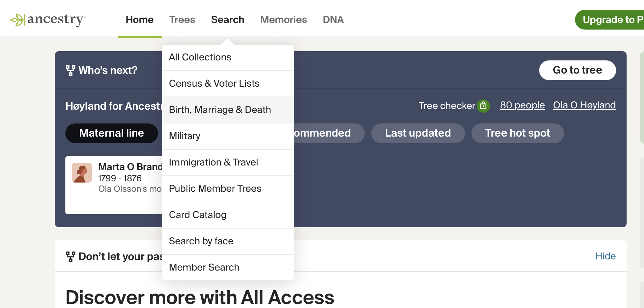
Task: Choose "Census & Voter Lists" in the Search menu
Action: (214, 83)
